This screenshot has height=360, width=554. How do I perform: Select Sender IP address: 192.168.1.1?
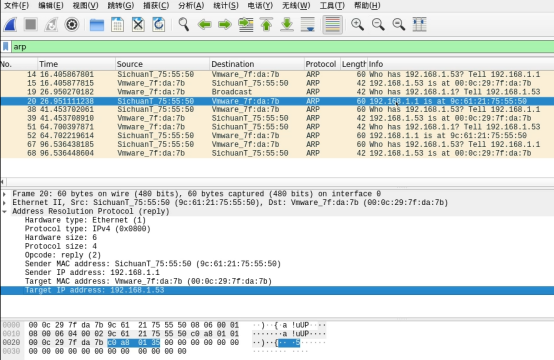pos(92,273)
